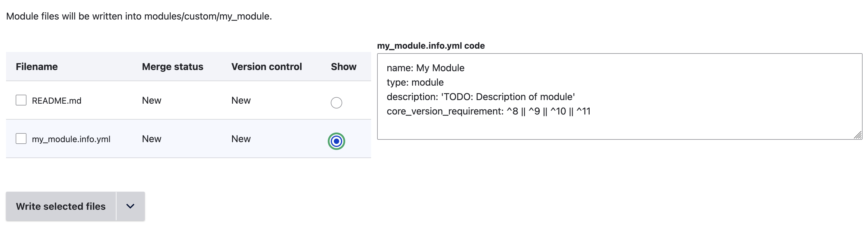Image resolution: width=868 pixels, height=241 pixels.
Task: Click the Filename column header
Action: point(37,67)
